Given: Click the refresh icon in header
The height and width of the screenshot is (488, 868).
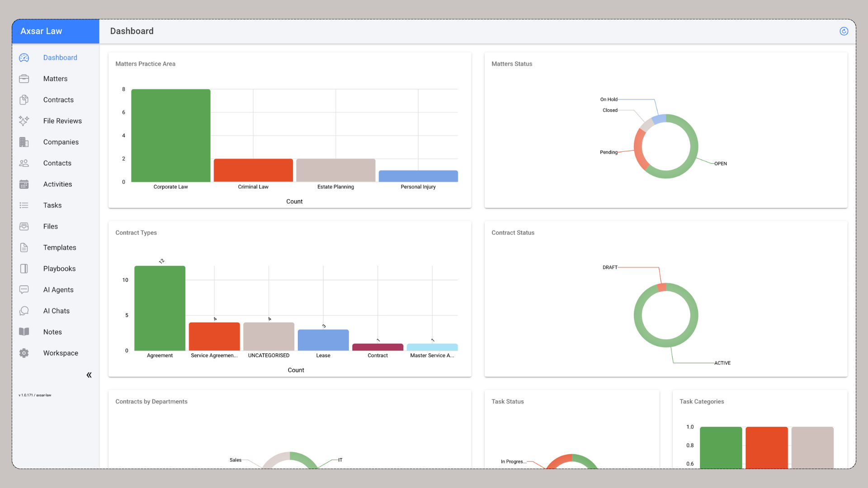Looking at the screenshot, I should coord(844,31).
